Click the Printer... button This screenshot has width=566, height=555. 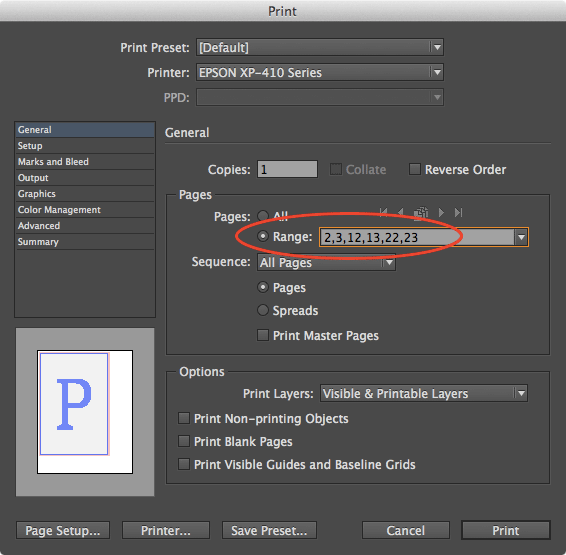(x=166, y=530)
